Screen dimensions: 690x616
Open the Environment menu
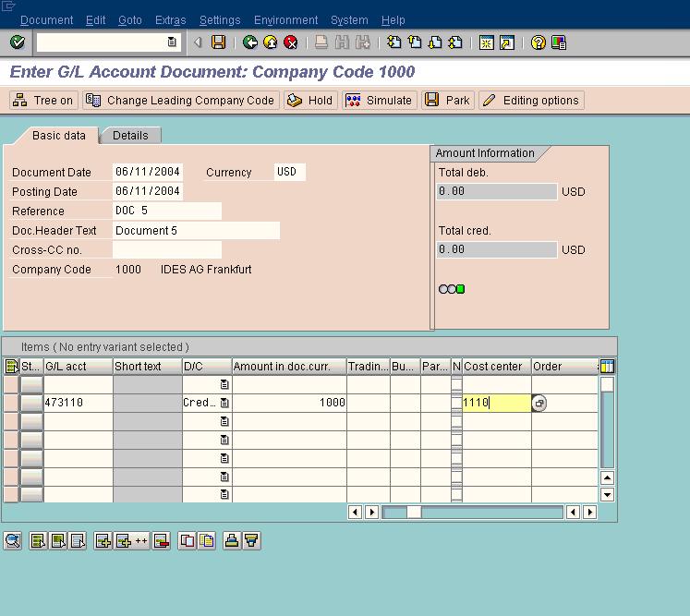tap(285, 20)
